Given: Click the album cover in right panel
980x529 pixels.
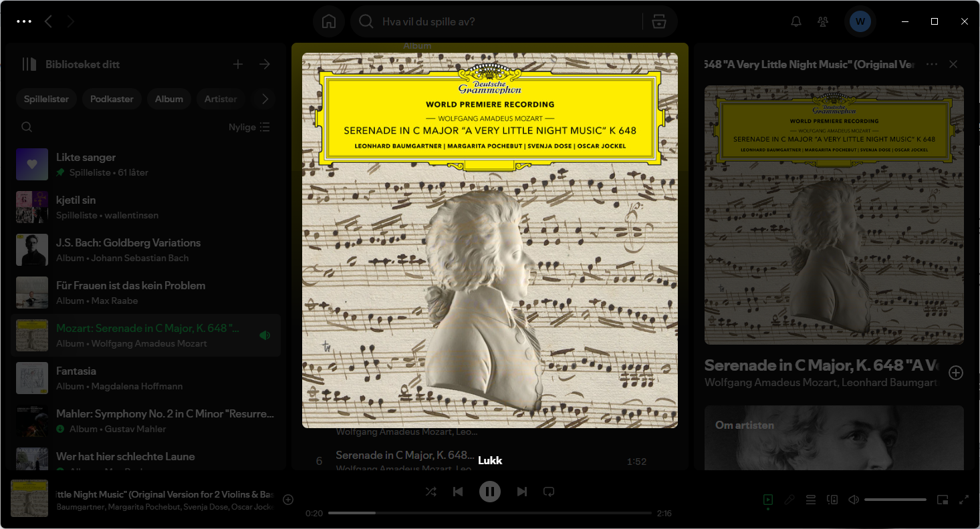Looking at the screenshot, I should tap(834, 215).
